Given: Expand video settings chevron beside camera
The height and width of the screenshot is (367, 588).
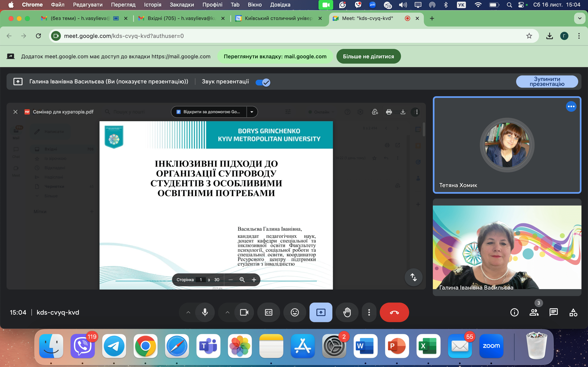Looking at the screenshot, I should click(x=227, y=312).
